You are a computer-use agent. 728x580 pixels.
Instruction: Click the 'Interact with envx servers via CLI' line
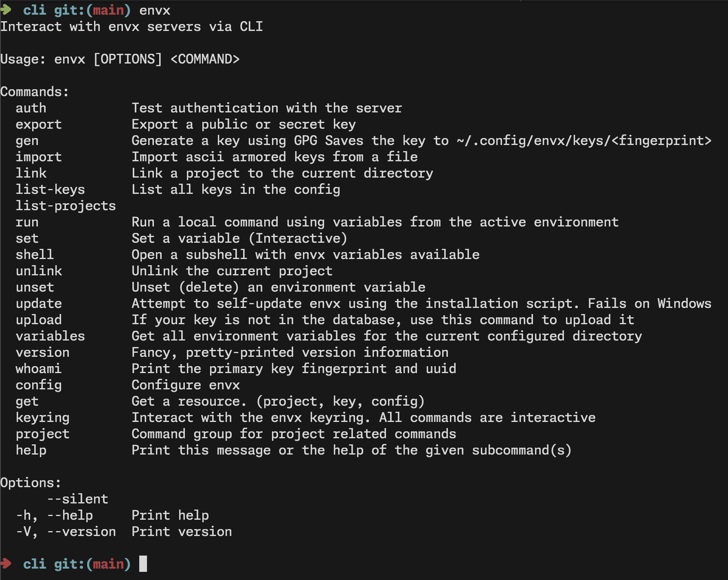click(x=132, y=26)
